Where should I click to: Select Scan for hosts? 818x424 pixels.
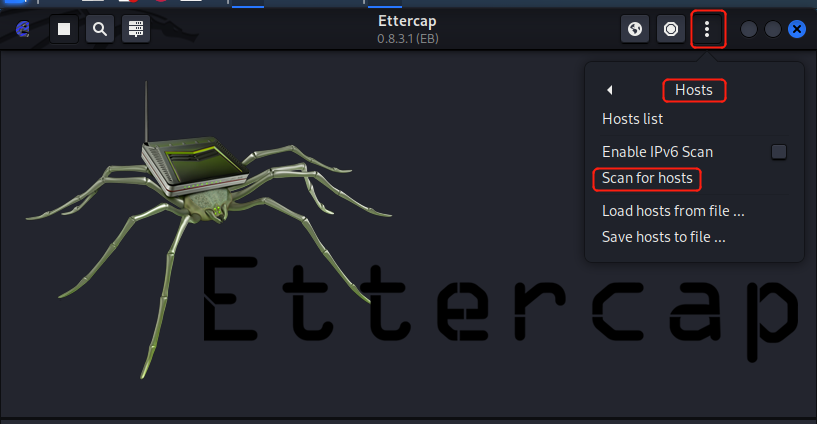click(x=647, y=178)
